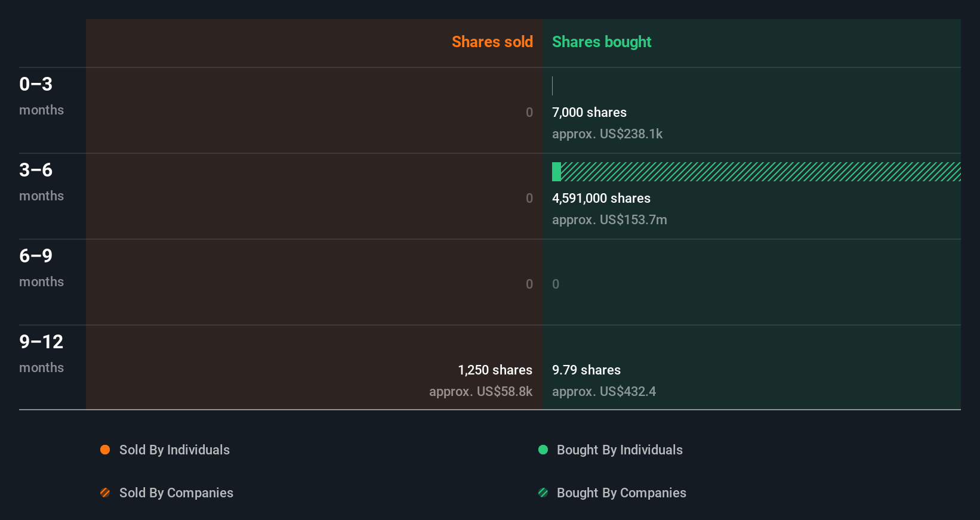This screenshot has width=980, height=520.
Task: Click the approx. US$153.7m value
Action: pos(609,219)
